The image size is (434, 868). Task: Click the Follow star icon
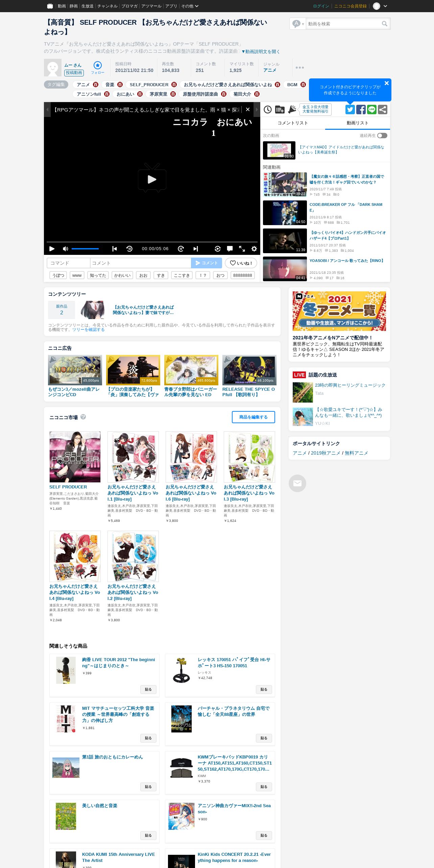[x=98, y=65]
